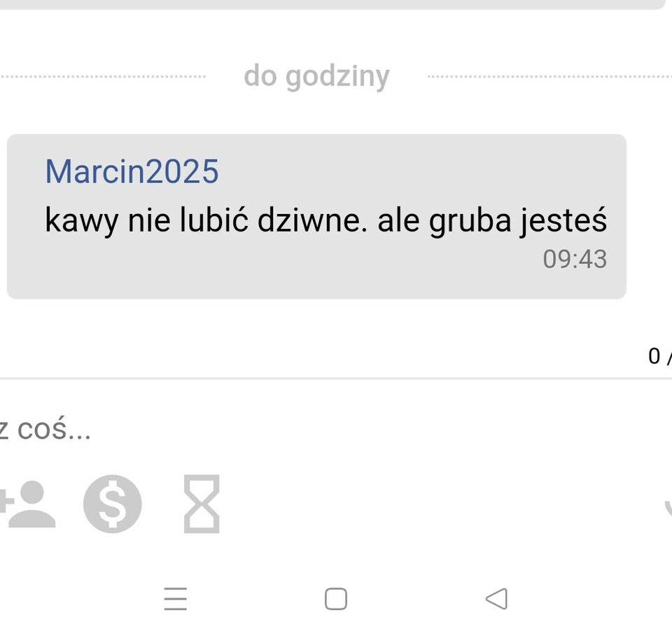672x640 pixels.
Task: Click the dotted line left of "do godziny"
Action: [103, 77]
